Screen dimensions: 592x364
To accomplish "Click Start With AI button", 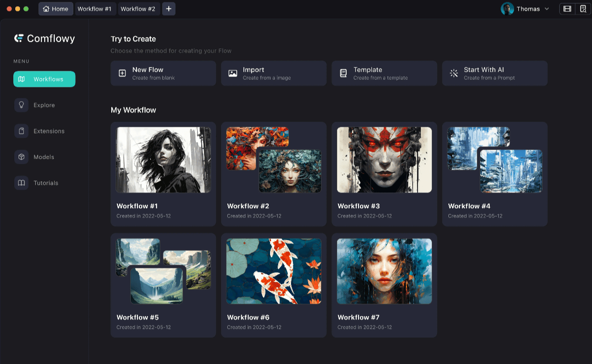I will (x=495, y=73).
